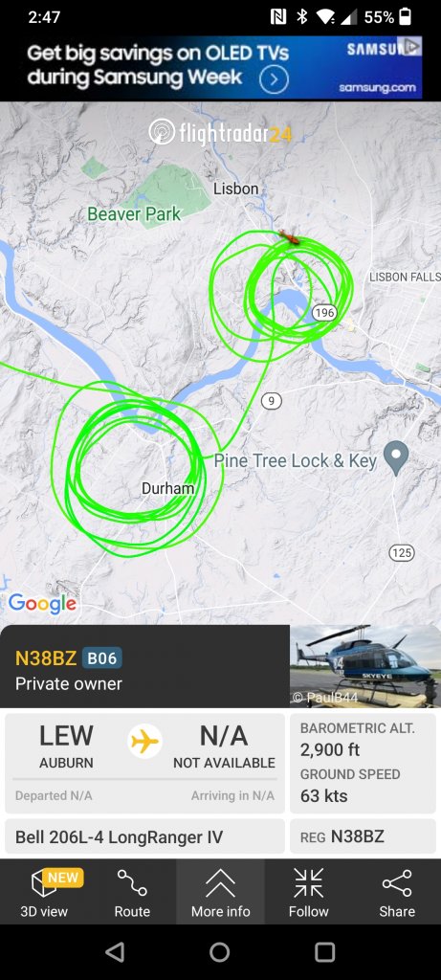Open the 3D view
This screenshot has height=980, width=441.
point(44,892)
